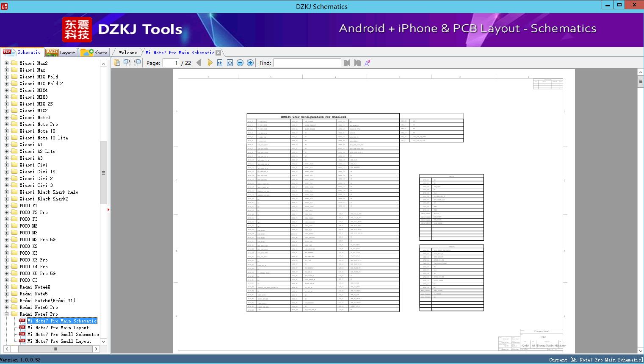
Task: Fit the whole page in view
Action: pos(230,63)
